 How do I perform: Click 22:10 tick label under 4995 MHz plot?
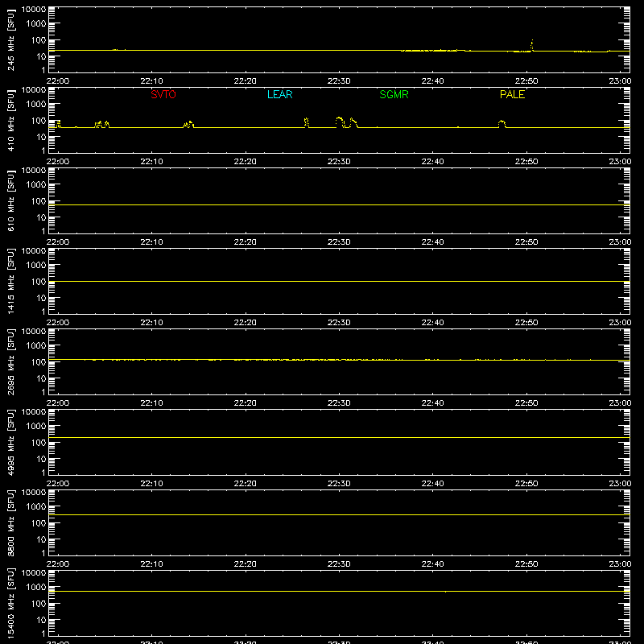click(x=151, y=484)
